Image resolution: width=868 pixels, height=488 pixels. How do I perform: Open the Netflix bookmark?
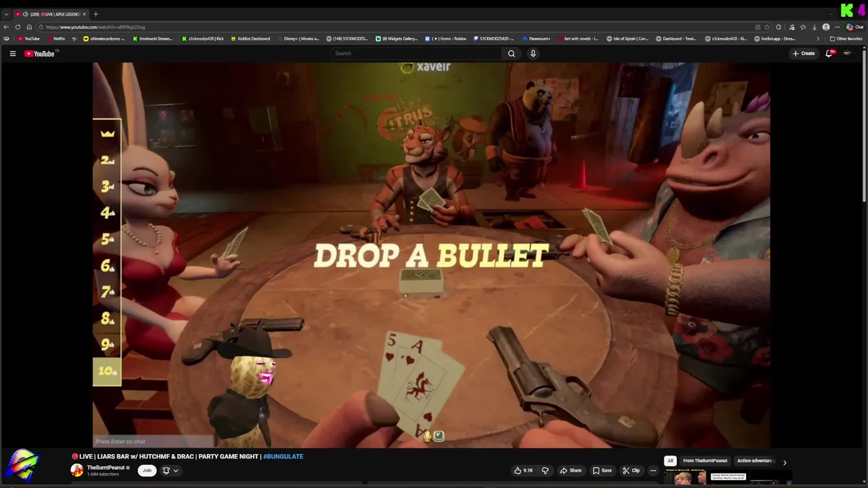[x=56, y=39]
